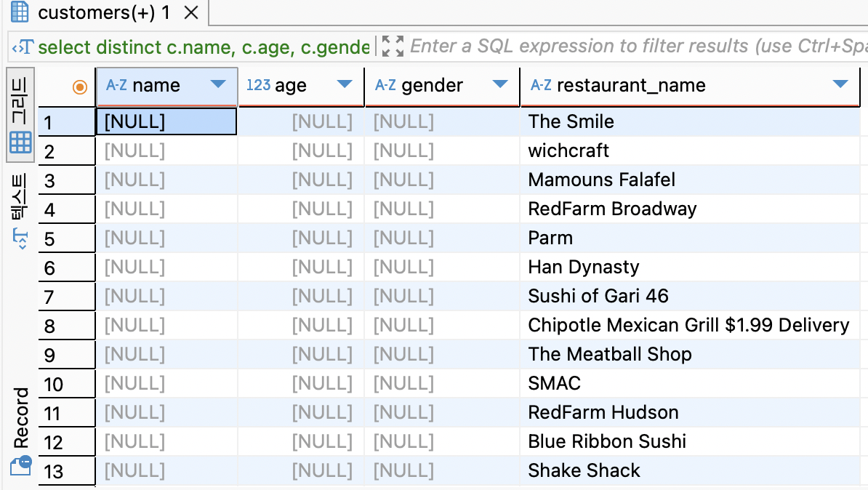Select row number 1 header
This screenshot has width=868, height=490.
[x=66, y=122]
